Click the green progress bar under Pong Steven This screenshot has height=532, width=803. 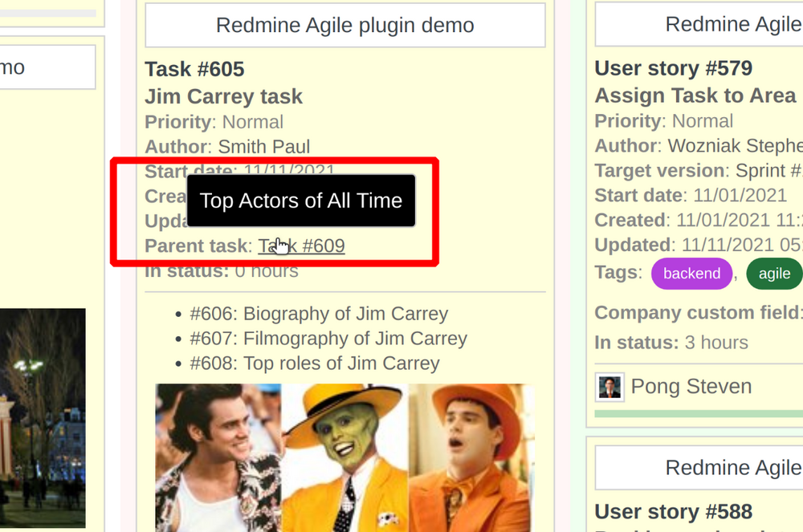[697, 412]
